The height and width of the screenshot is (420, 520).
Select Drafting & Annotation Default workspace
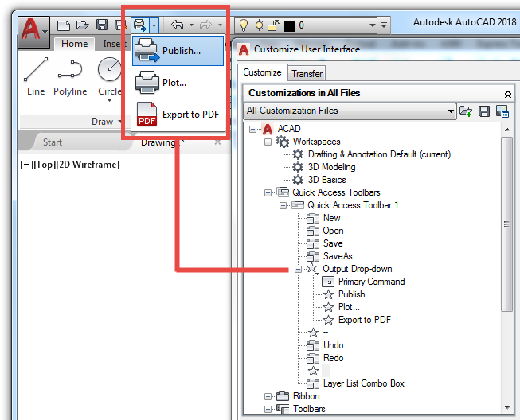pyautogui.click(x=379, y=154)
